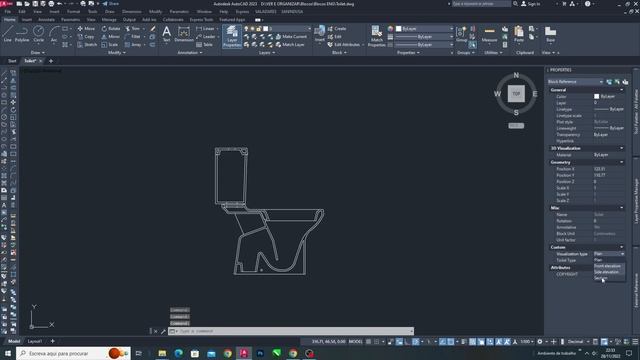This screenshot has height=360, width=640.
Task: Click the Leader tool
Action: click(206, 37)
